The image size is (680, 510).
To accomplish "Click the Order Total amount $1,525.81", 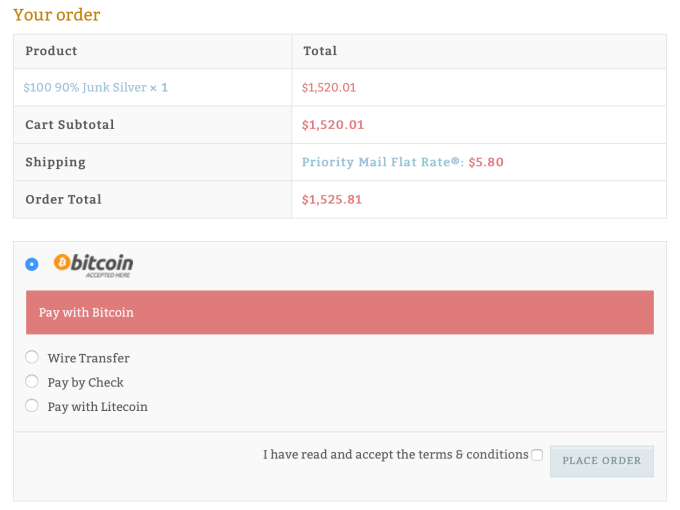I will [x=332, y=199].
